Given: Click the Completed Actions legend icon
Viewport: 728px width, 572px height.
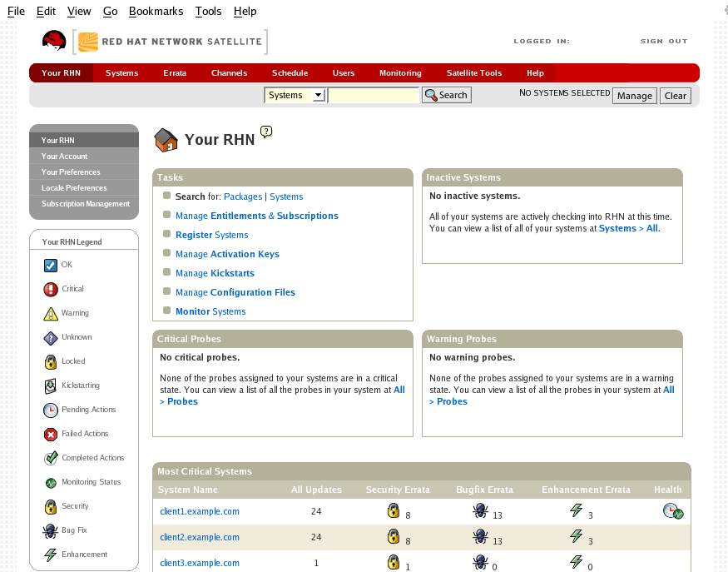Looking at the screenshot, I should coord(51,458).
